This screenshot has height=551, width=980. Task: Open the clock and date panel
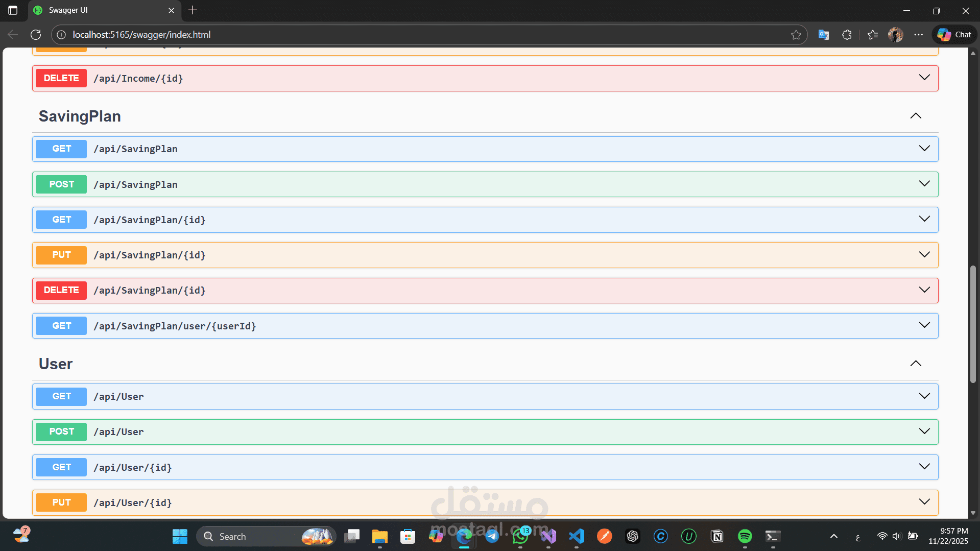point(948,536)
